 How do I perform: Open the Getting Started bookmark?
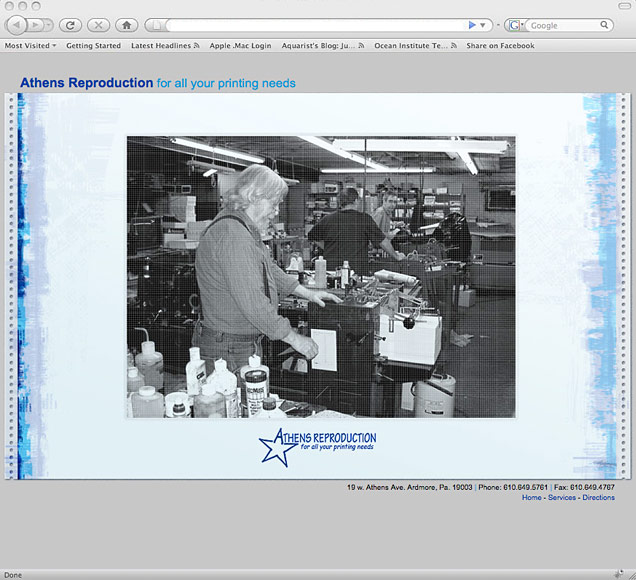click(93, 46)
